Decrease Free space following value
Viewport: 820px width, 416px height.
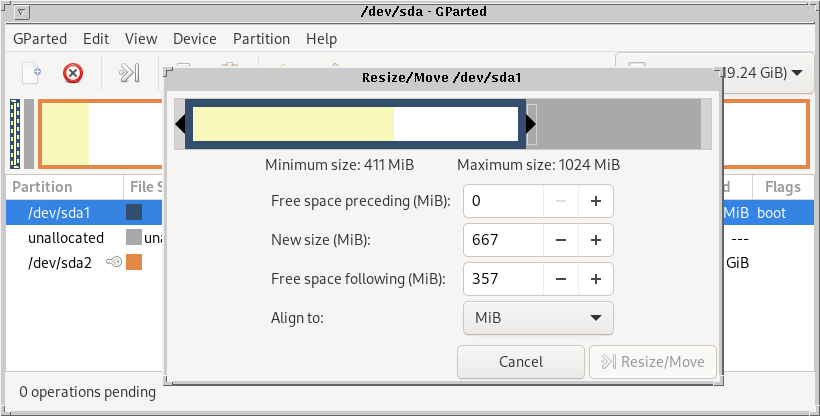(561, 278)
